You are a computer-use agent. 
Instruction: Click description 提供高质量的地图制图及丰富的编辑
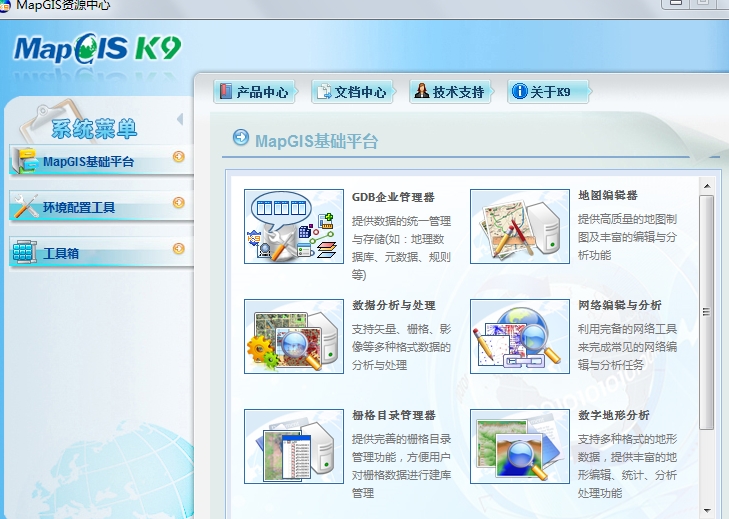tap(627, 237)
